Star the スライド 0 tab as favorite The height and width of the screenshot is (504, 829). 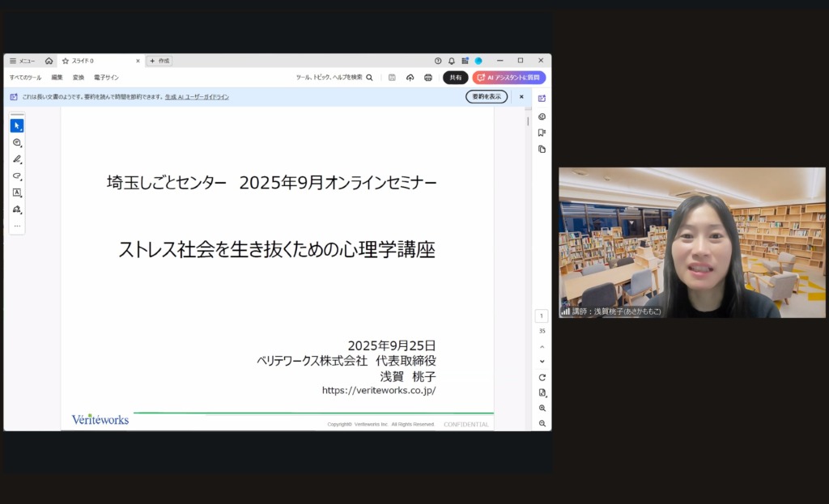tap(66, 61)
